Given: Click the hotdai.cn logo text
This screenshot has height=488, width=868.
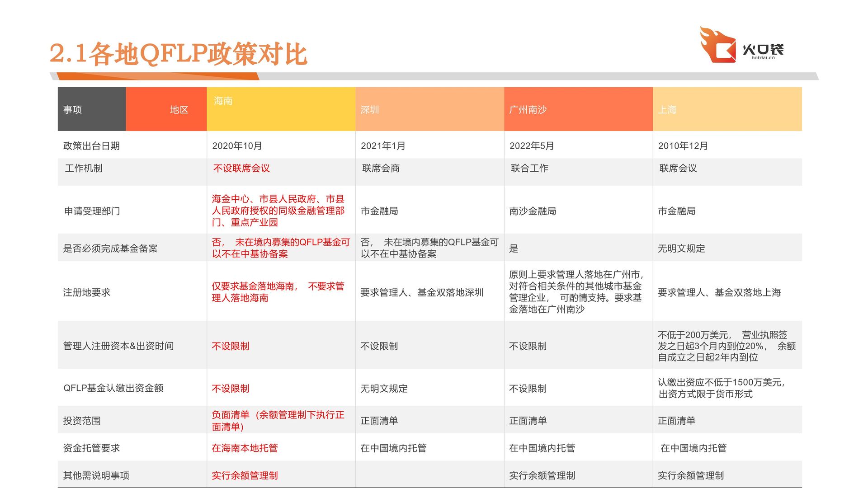Looking at the screenshot, I should pos(763,57).
